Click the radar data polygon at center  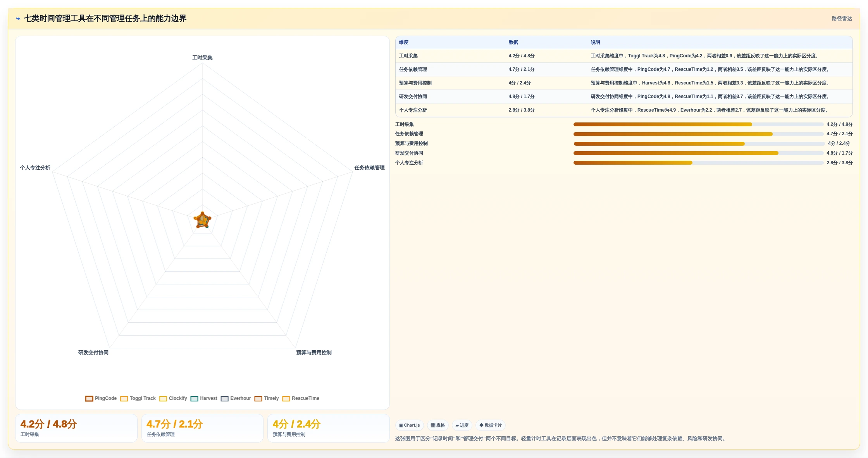(202, 220)
